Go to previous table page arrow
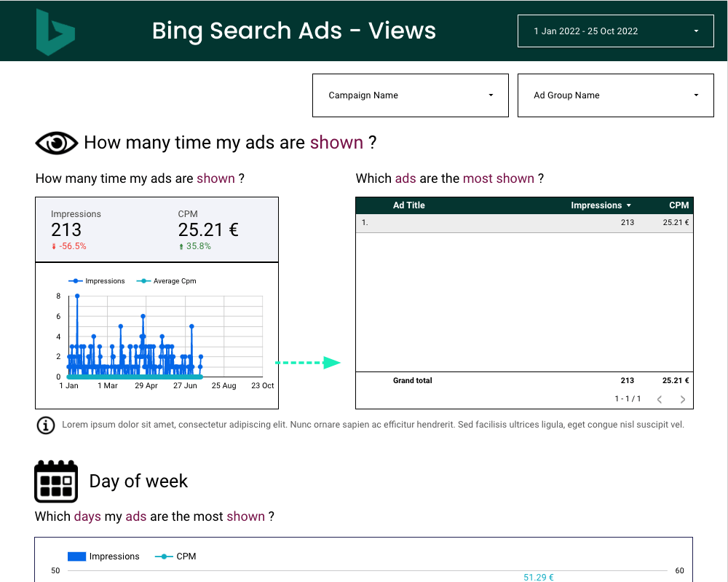Viewport: 728px width, 582px height. 660,399
